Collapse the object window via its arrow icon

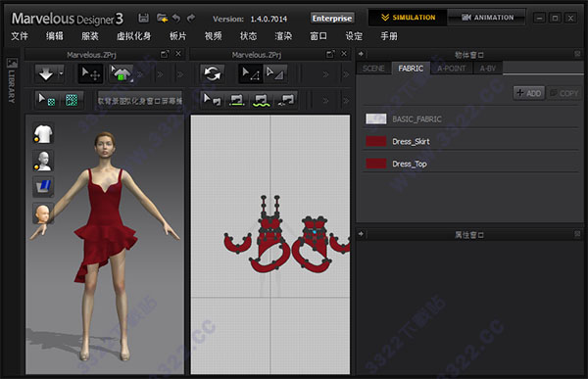click(361, 55)
